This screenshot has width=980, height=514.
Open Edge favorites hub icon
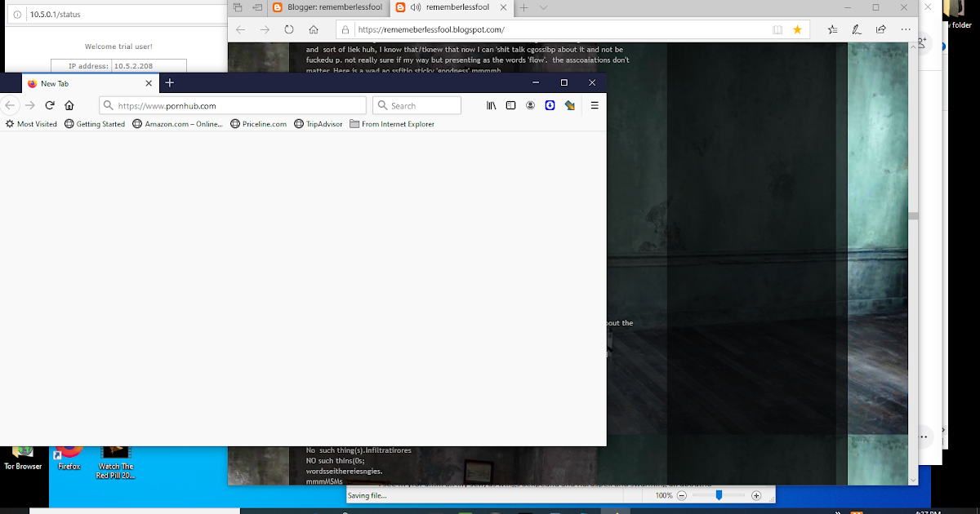coord(832,29)
